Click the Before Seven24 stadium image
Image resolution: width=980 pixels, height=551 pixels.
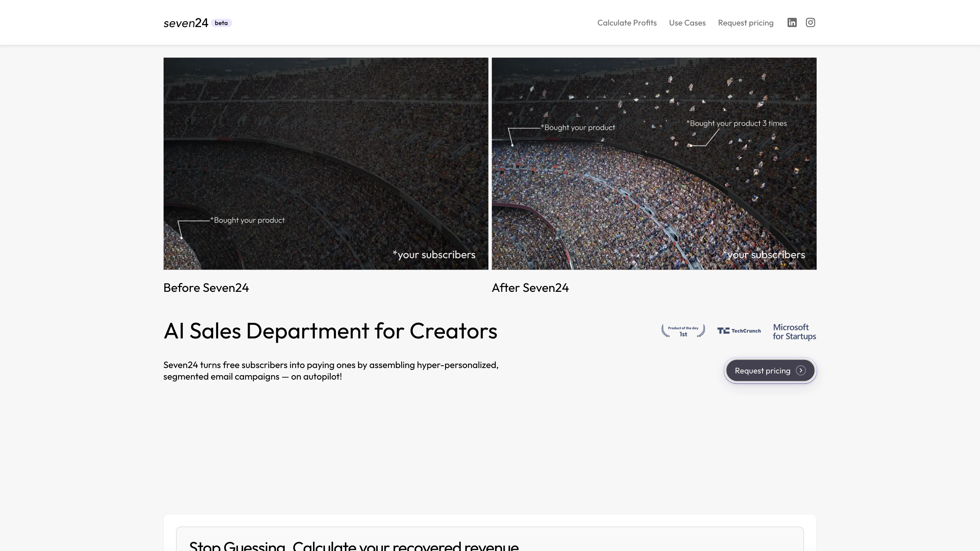click(326, 152)
